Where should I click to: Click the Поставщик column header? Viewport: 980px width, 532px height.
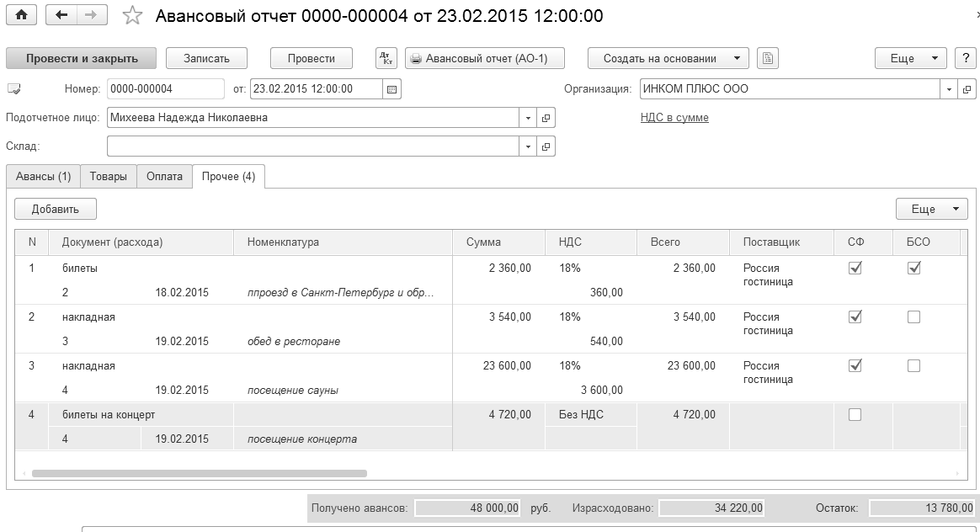point(781,242)
